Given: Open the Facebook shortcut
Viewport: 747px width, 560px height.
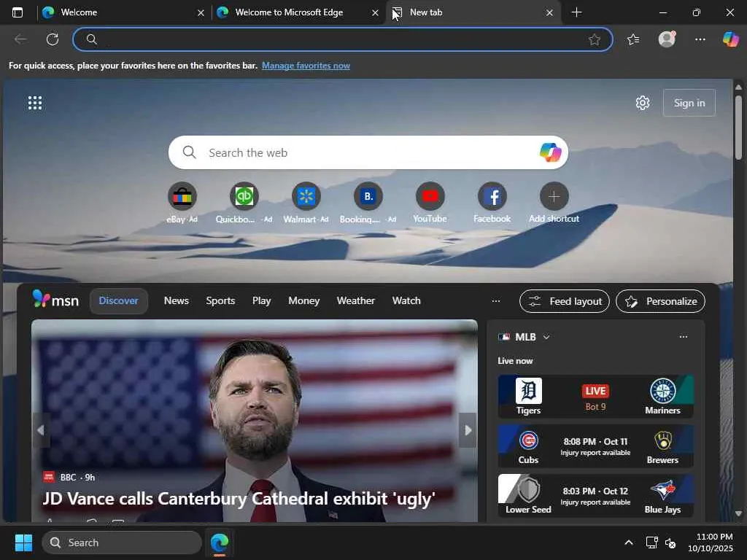Looking at the screenshot, I should point(492,196).
